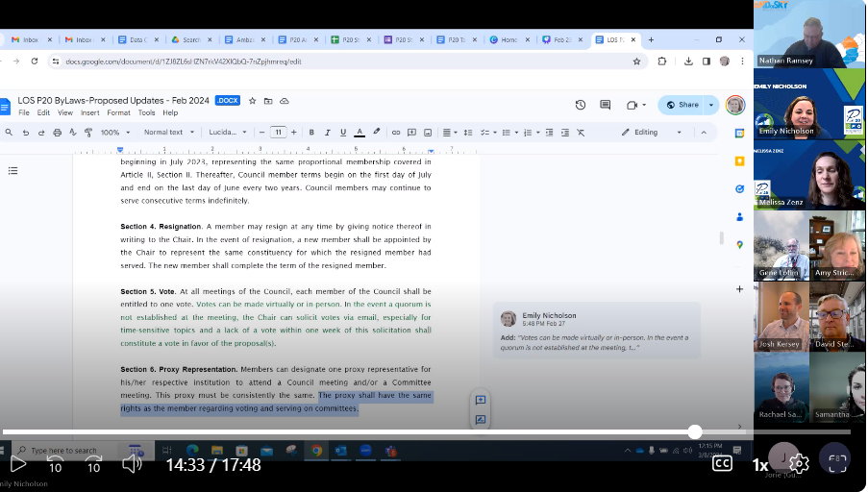
Task: Clear formatting with the toolbar icon
Action: coord(581,133)
